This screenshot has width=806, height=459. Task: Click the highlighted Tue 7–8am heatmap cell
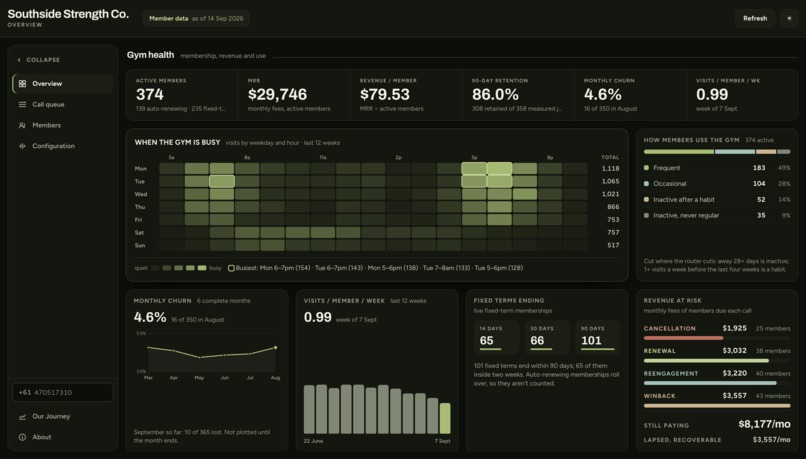(x=222, y=181)
